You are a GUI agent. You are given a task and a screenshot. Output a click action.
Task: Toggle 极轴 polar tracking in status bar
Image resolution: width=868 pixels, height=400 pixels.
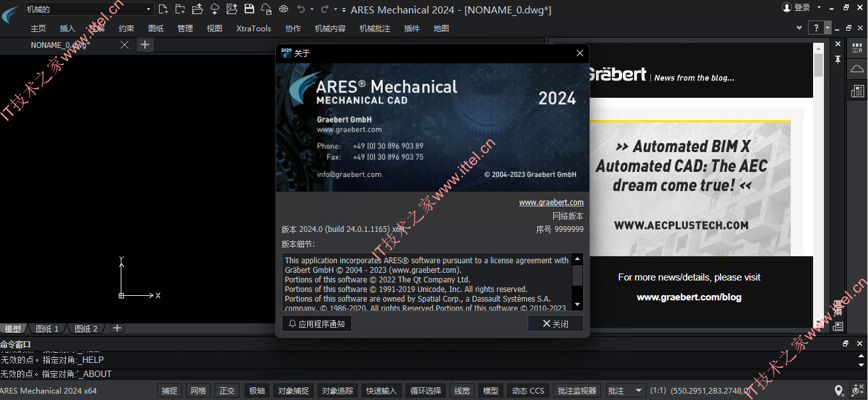(x=257, y=390)
